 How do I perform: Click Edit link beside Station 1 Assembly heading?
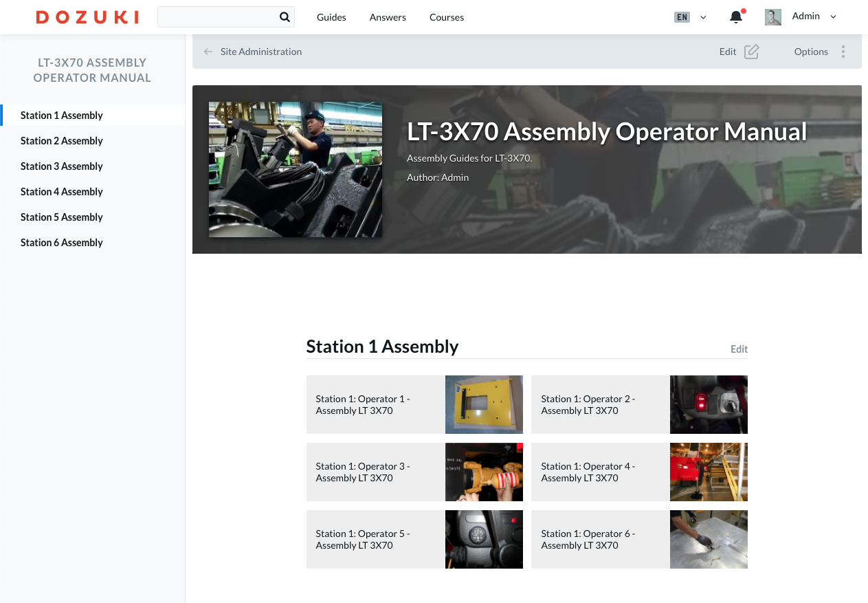(739, 349)
